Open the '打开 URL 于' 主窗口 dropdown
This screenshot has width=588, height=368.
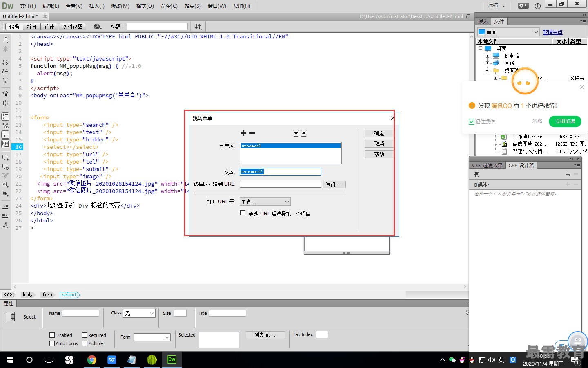[265, 202]
